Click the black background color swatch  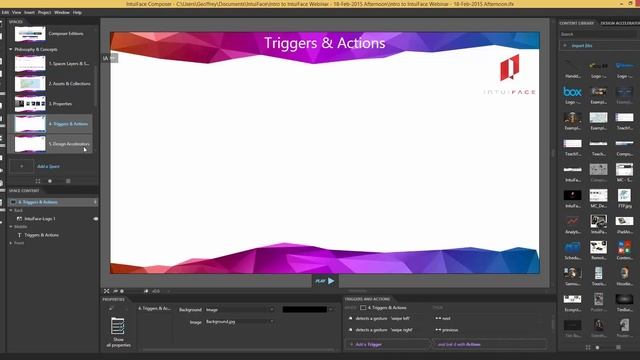tap(304, 310)
